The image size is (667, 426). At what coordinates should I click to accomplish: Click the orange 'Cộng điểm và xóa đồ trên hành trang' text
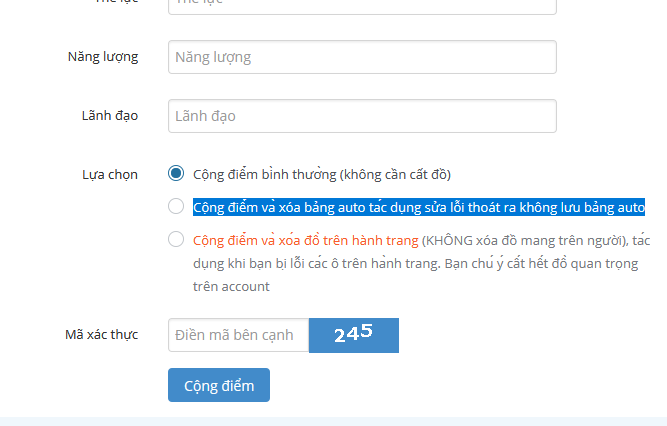coord(305,240)
